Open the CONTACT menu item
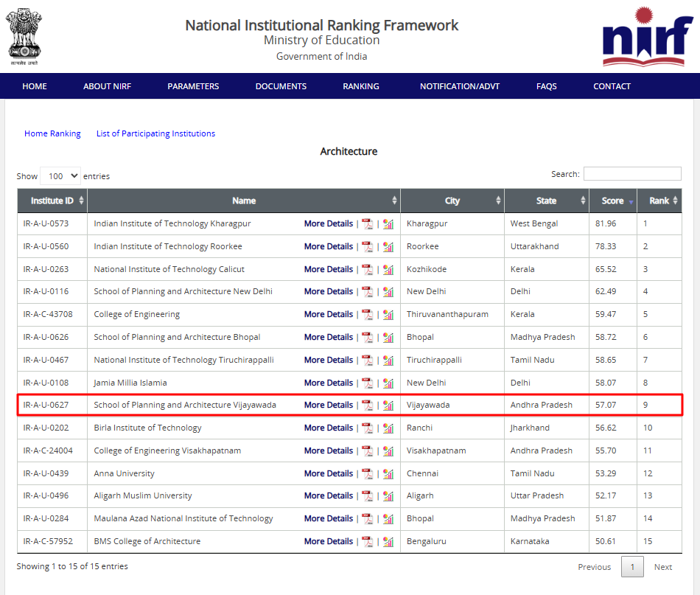Image resolution: width=700 pixels, height=595 pixels. [612, 86]
